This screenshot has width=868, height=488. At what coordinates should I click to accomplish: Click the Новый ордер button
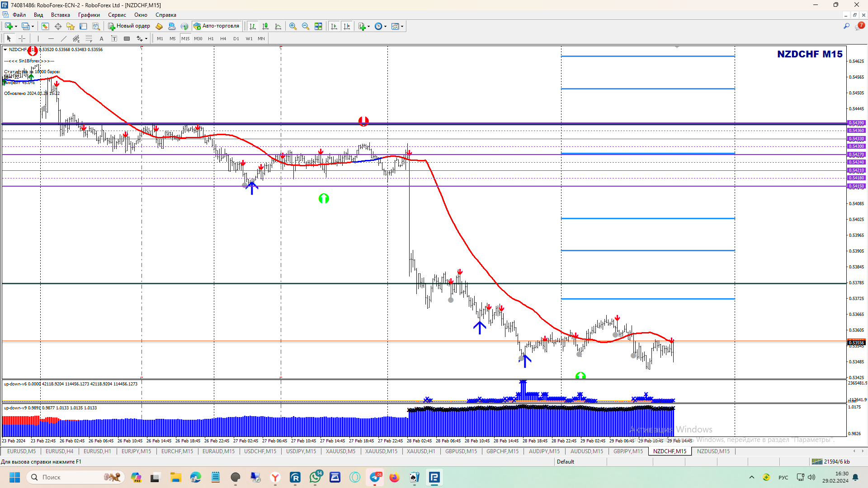pos(129,26)
